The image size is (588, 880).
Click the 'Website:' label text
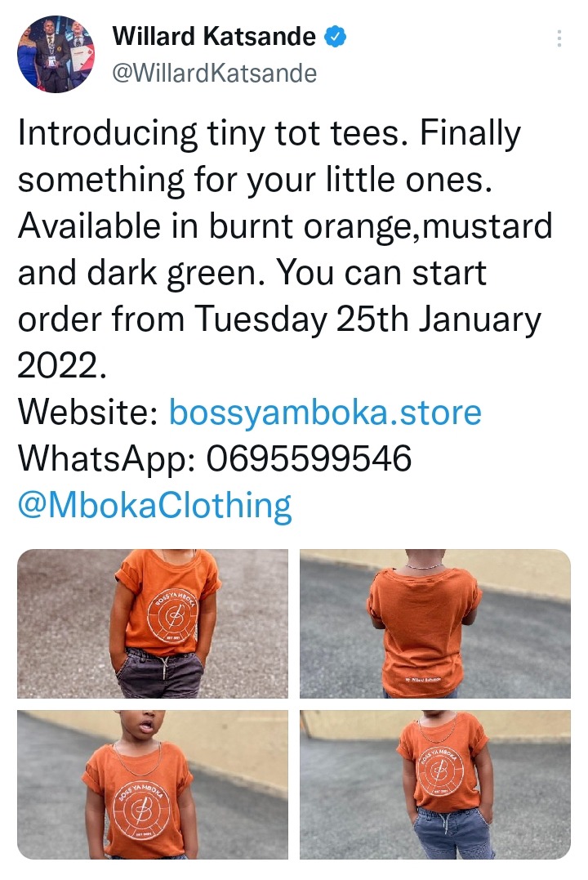click(x=87, y=413)
